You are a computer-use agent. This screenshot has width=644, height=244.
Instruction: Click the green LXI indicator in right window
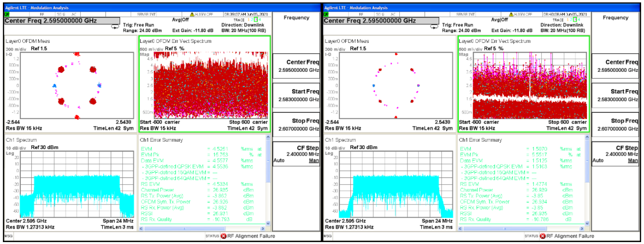326,14
